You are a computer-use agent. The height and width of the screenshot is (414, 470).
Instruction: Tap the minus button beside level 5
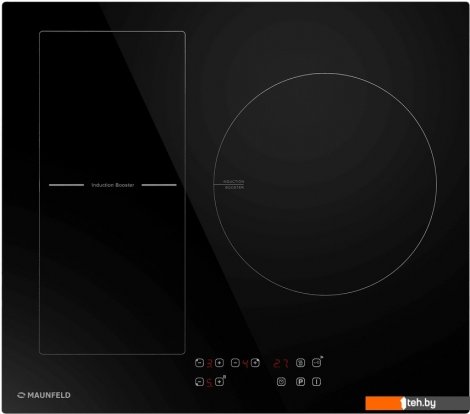[x=199, y=382]
